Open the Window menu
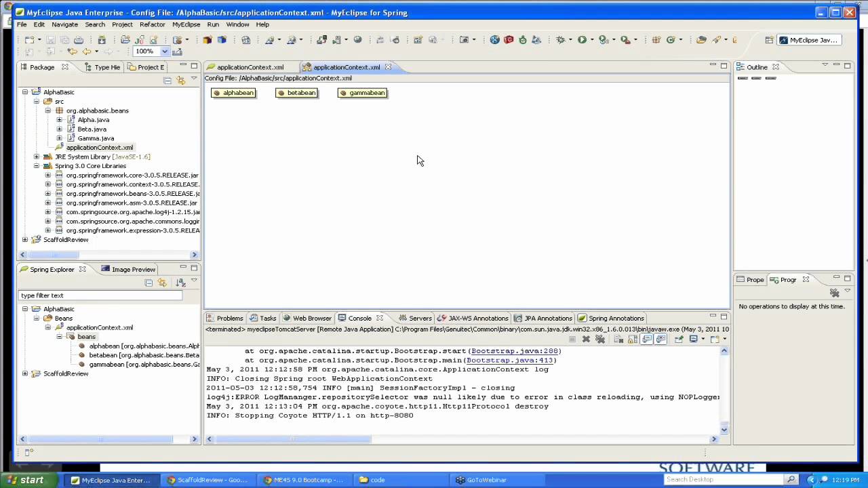This screenshot has height=488, width=868. (237, 24)
